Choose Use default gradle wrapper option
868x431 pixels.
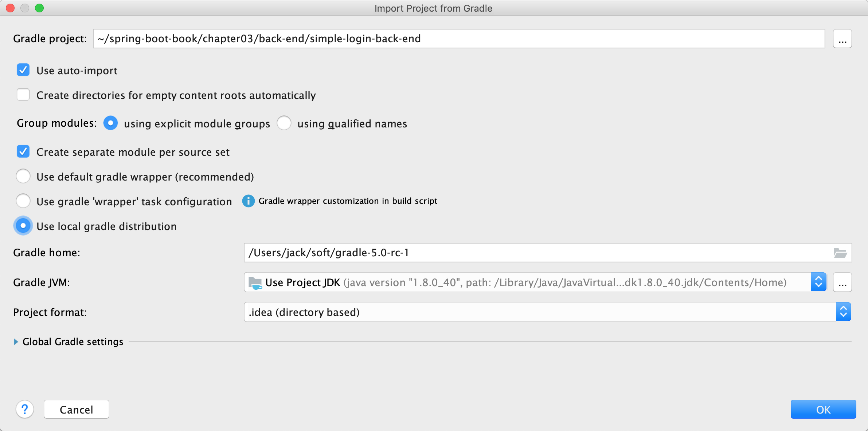[23, 177]
